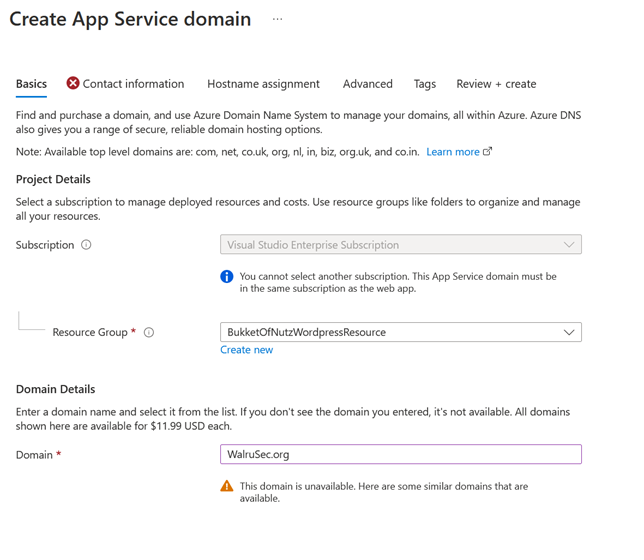Screen dimensions: 644x560
Task: Click the cannot select another subscription notice
Action: pos(398,282)
